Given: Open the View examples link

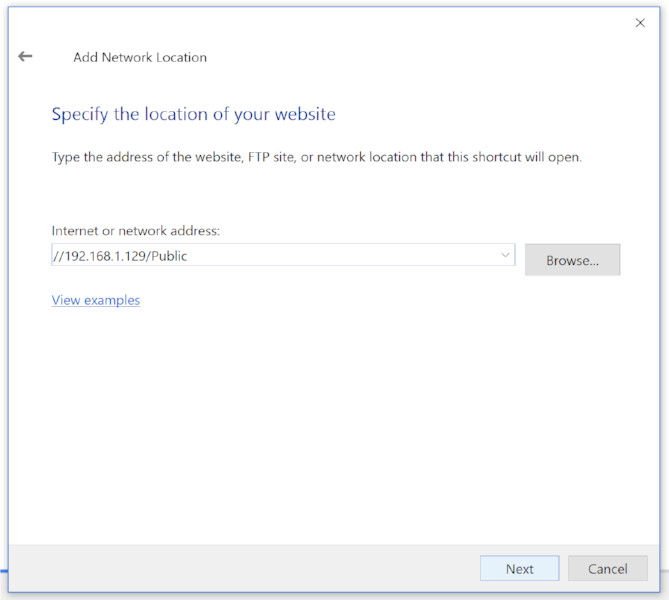Looking at the screenshot, I should click(96, 300).
